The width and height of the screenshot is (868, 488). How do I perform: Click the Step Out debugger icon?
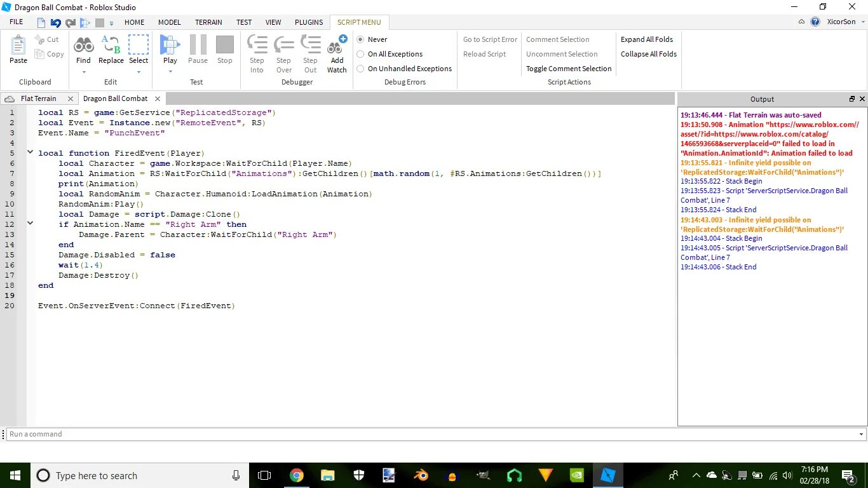pos(310,45)
